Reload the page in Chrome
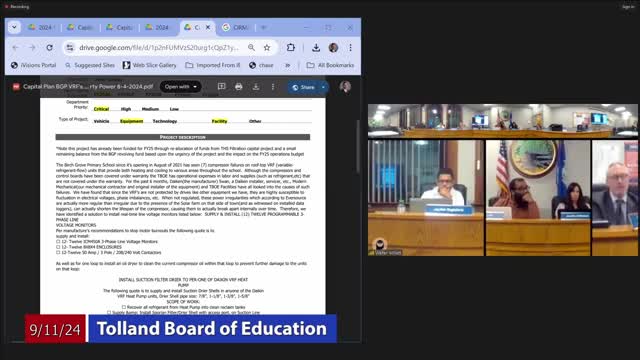The width and height of the screenshot is (640, 360). tap(49, 48)
